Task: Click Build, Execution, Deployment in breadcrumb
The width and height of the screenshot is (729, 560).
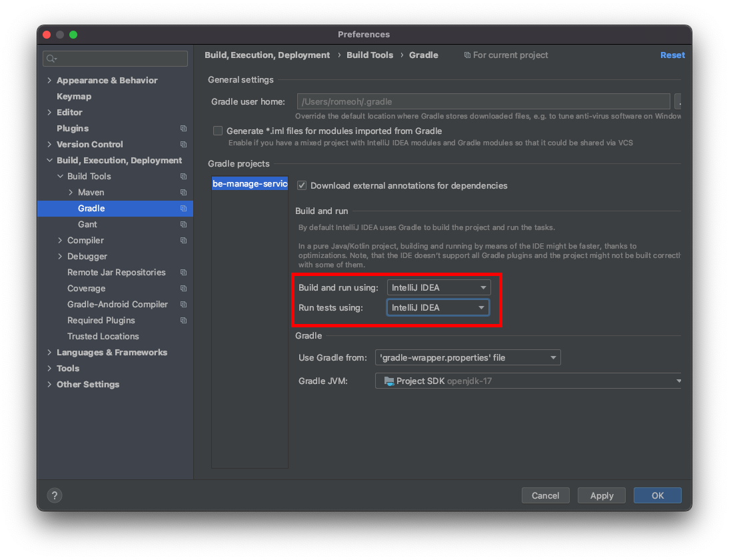Action: coord(267,55)
